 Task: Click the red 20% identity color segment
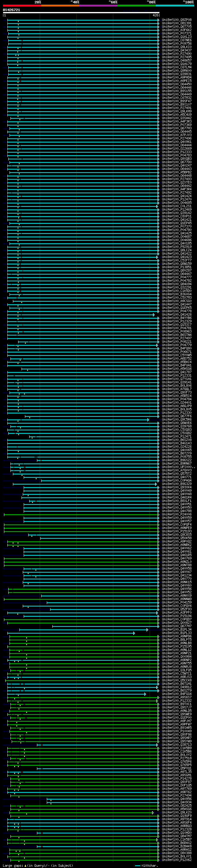tap(22, 6)
